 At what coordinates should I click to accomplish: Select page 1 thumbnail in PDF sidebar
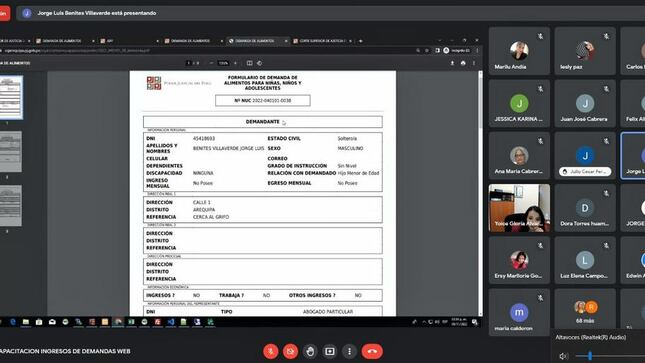(10, 98)
